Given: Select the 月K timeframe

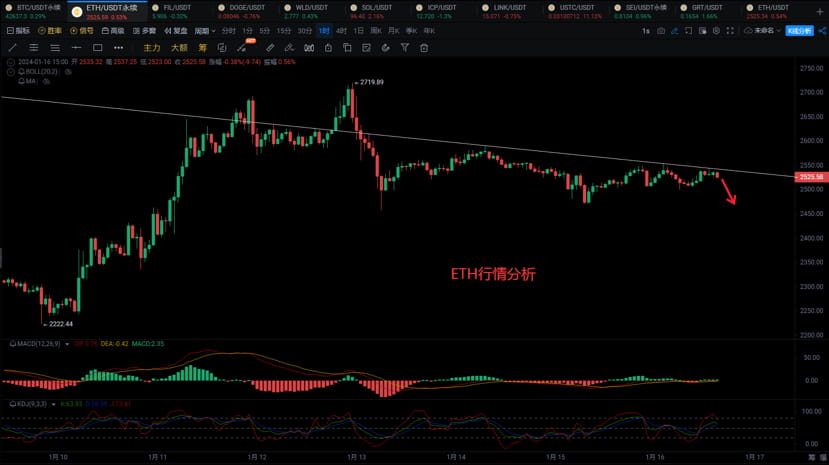Looking at the screenshot, I should tap(393, 31).
